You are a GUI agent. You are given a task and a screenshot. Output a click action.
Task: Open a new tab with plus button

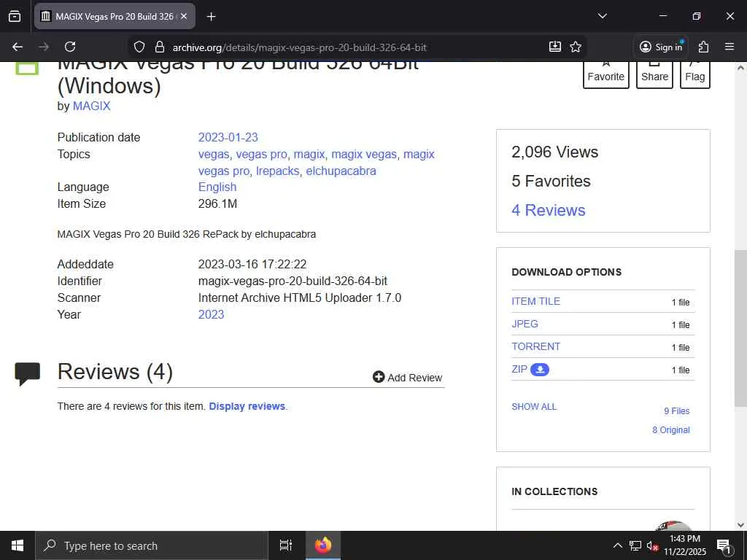click(x=211, y=16)
